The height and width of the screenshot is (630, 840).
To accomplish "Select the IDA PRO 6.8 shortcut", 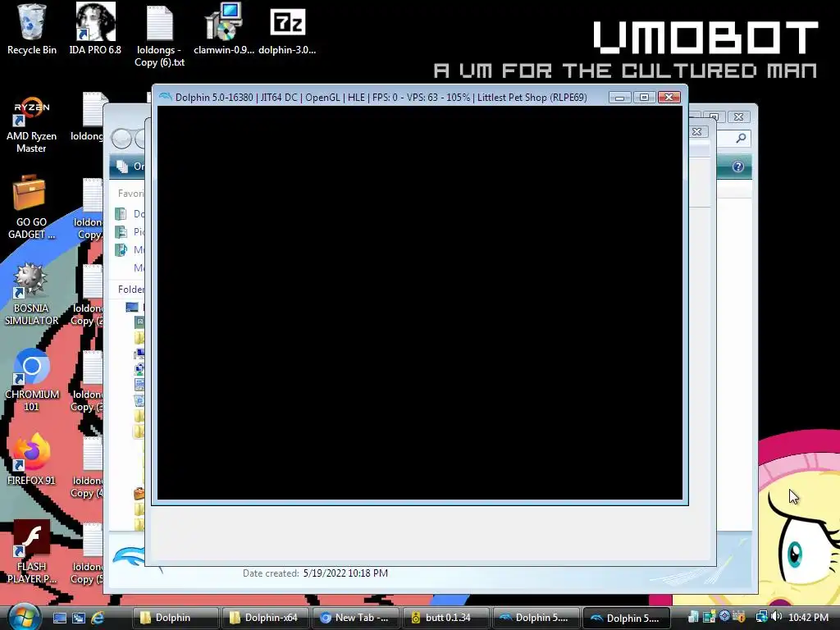I will 95,29.
